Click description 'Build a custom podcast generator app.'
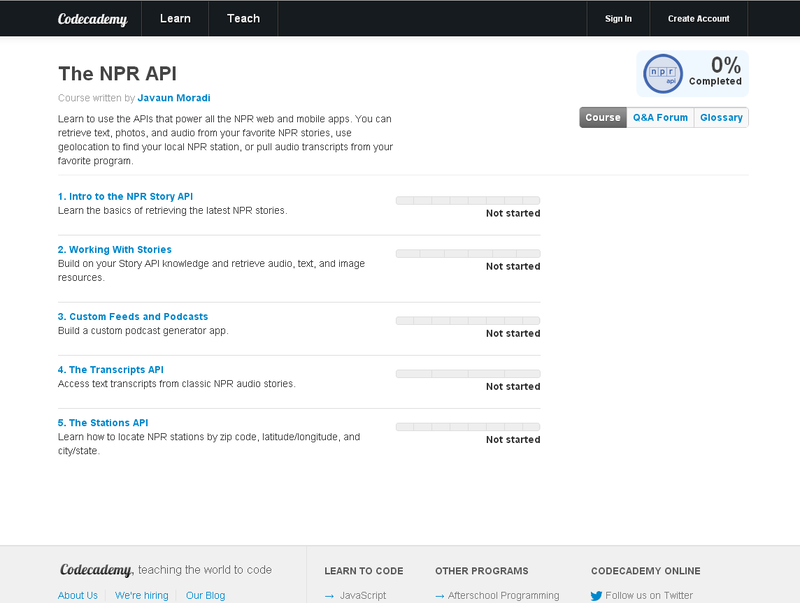Viewport: 800px width, 603px height. tap(143, 331)
